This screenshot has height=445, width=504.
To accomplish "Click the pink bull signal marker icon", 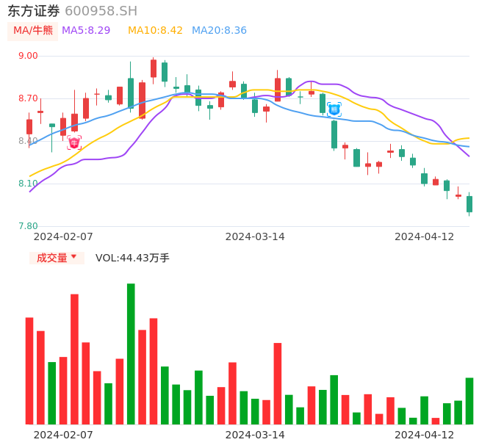I will pyautogui.click(x=74, y=142).
